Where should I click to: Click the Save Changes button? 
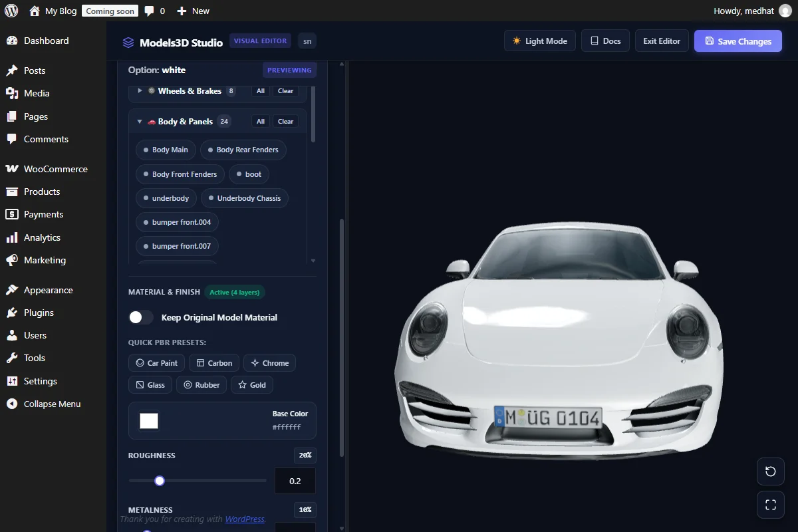pyautogui.click(x=738, y=41)
